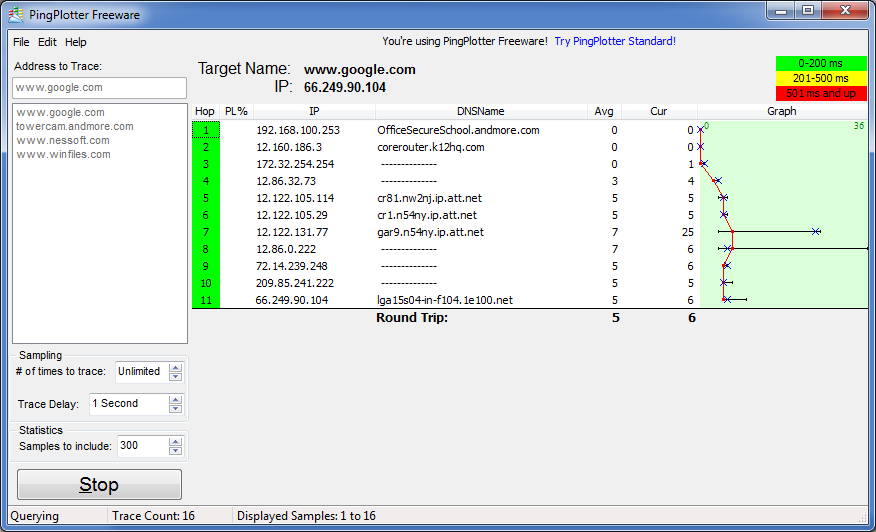Open the File menu
This screenshot has width=876, height=532.
21,42
